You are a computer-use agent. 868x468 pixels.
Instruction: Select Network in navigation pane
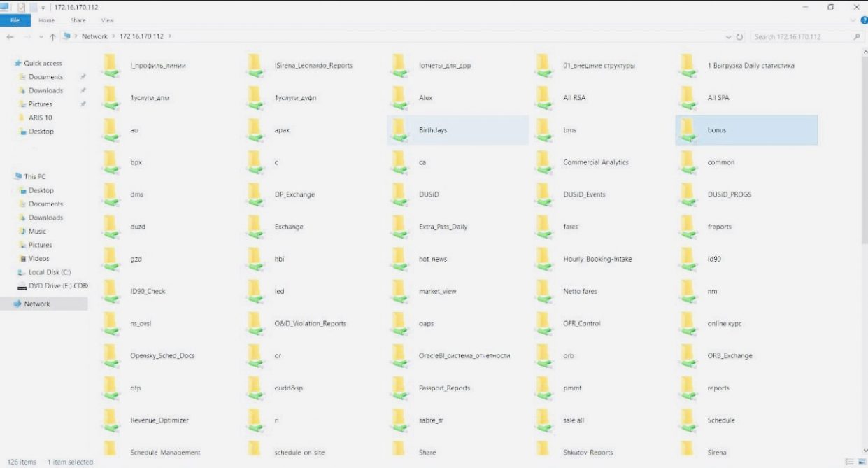tap(43, 304)
